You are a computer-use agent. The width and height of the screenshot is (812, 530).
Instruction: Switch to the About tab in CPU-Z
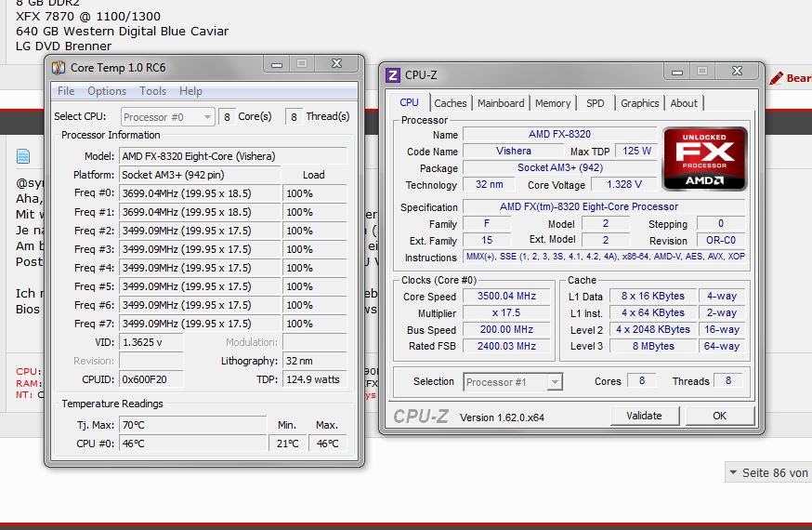(684, 103)
